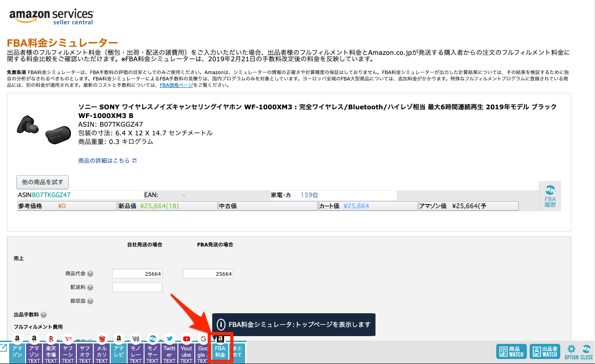Focus the 自社発送 商品代金 input field

(137, 274)
